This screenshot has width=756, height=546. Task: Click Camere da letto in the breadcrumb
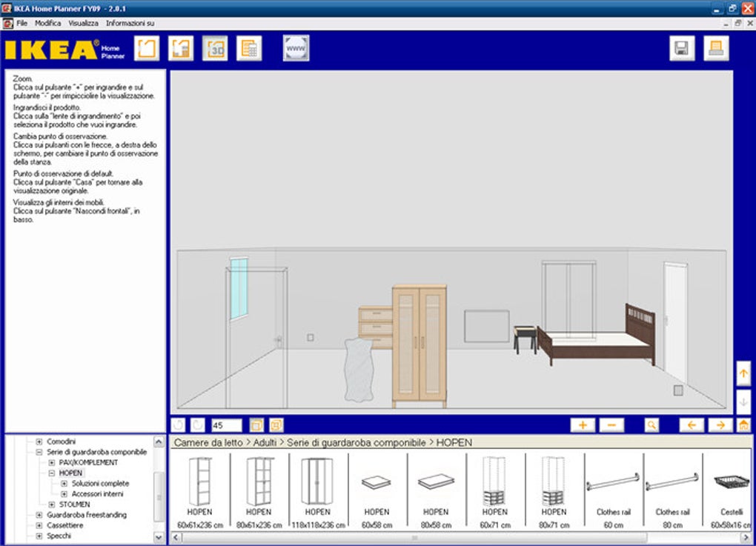[208, 442]
